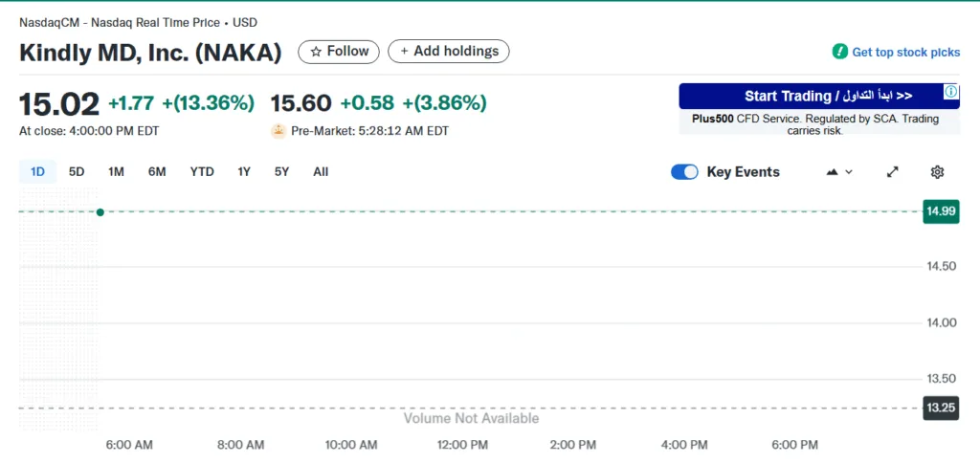Choose the 1Y time range
This screenshot has width=980, height=464.
point(244,172)
